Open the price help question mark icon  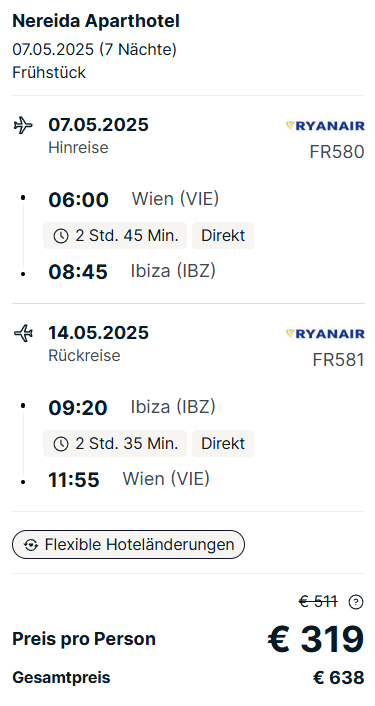click(x=356, y=602)
